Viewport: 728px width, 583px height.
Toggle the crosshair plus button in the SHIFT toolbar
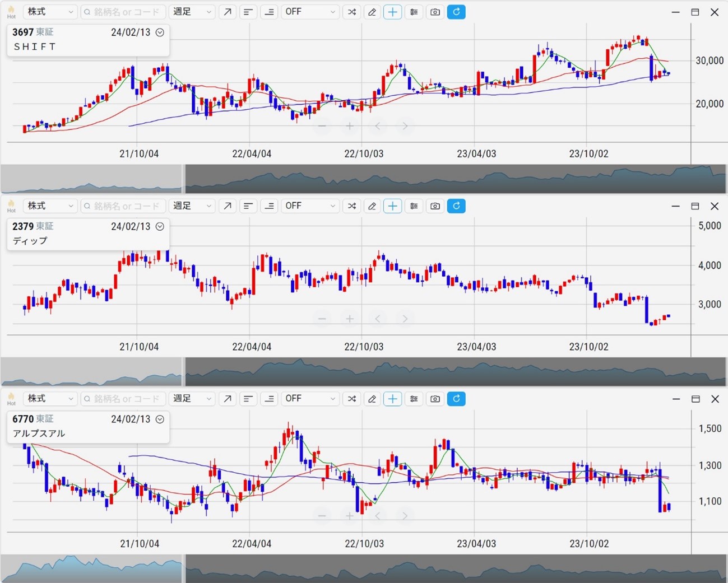coord(392,12)
